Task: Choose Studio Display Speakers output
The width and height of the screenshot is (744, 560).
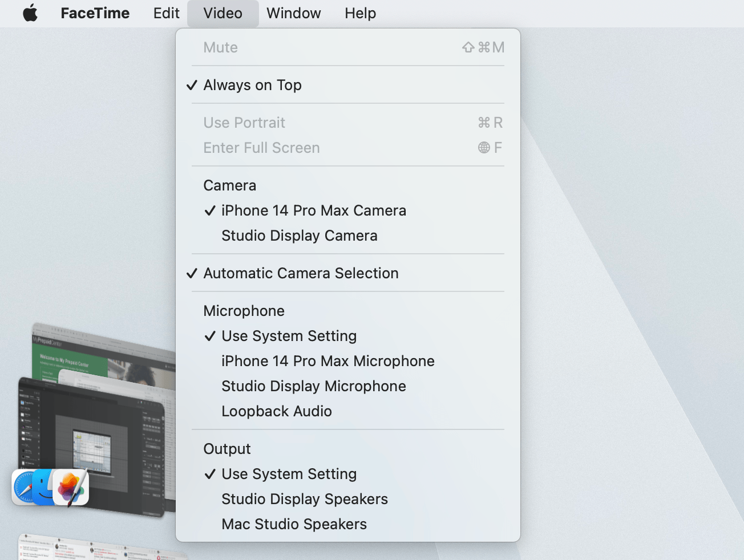Action: pos(348,499)
